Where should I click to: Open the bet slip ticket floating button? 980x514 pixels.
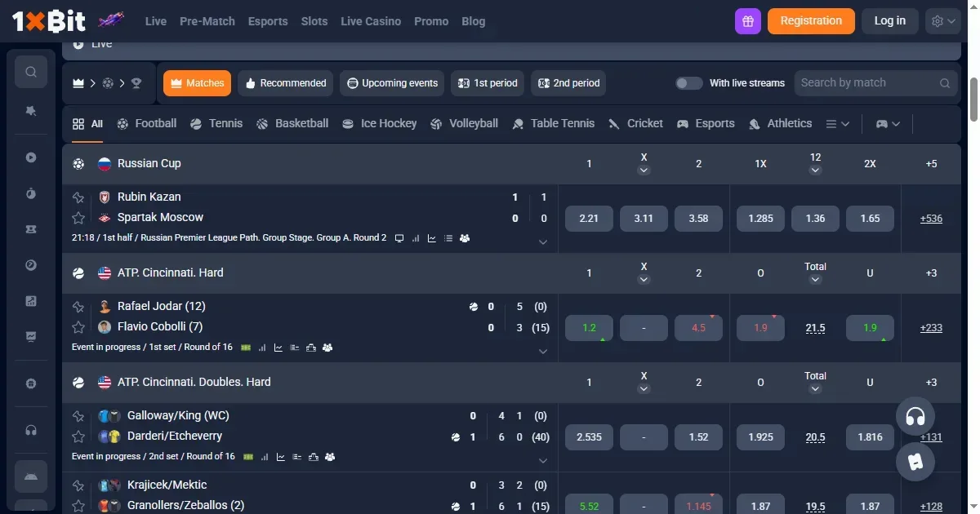pyautogui.click(x=915, y=462)
